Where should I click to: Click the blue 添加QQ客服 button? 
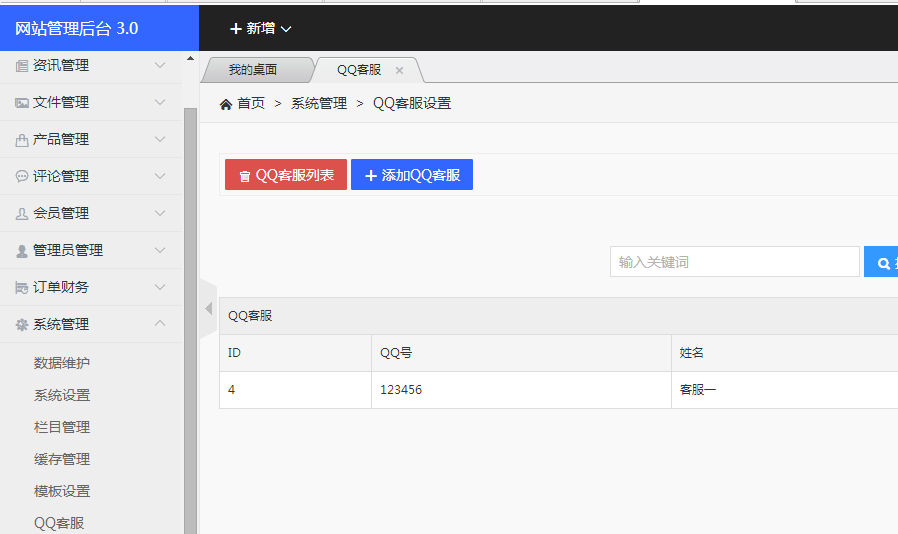(x=412, y=175)
